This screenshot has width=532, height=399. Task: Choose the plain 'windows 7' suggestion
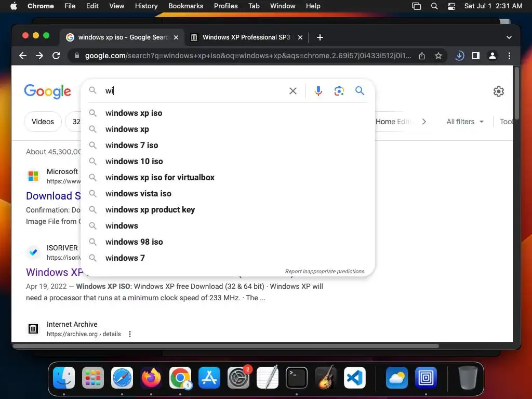pyautogui.click(x=228, y=258)
